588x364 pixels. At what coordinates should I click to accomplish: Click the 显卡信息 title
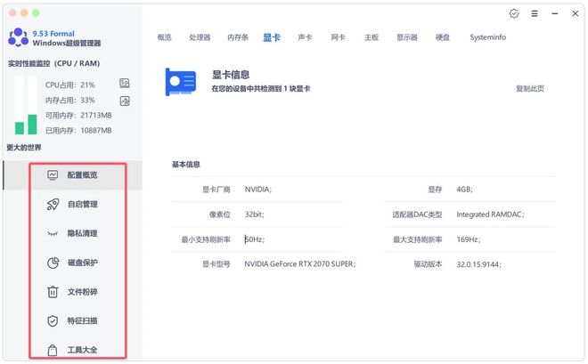231,75
